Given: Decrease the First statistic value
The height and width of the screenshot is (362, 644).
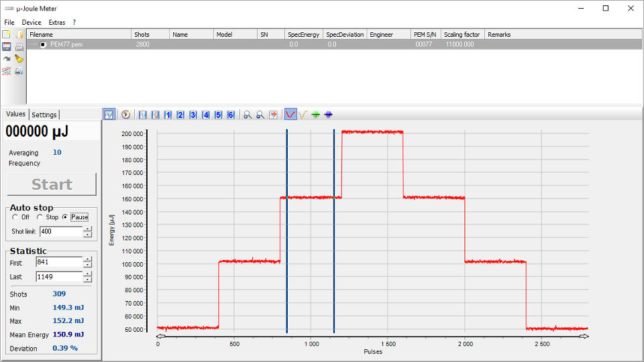Looking at the screenshot, I should pyautogui.click(x=87, y=265).
